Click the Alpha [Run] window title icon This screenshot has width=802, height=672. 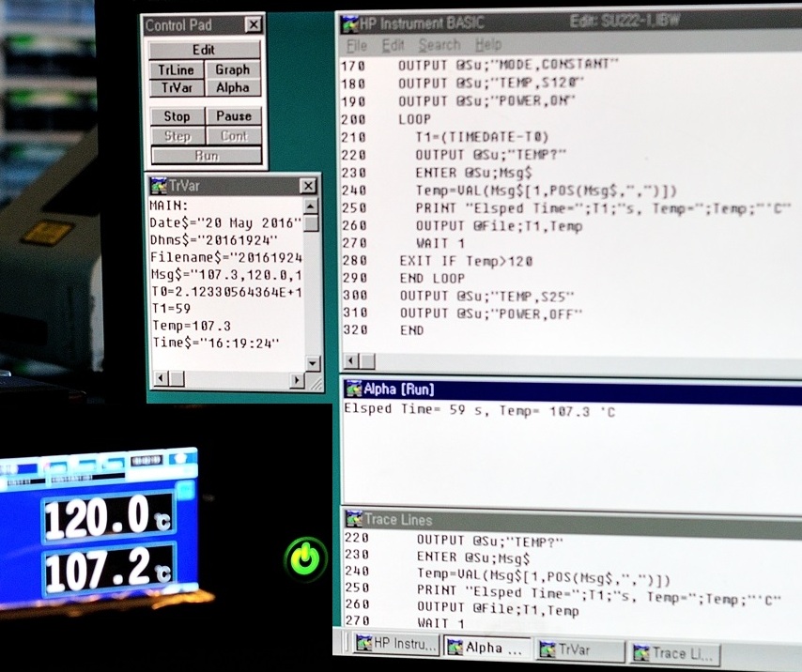coord(353,389)
